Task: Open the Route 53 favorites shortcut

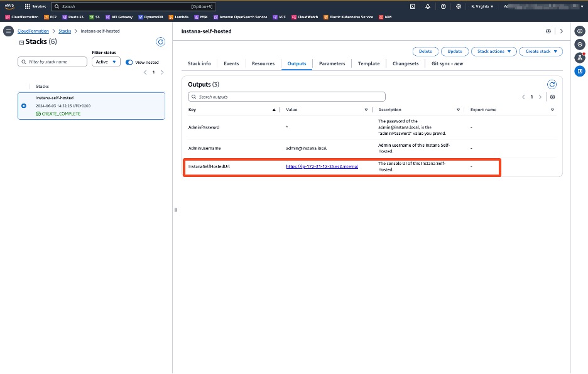Action: pyautogui.click(x=73, y=17)
